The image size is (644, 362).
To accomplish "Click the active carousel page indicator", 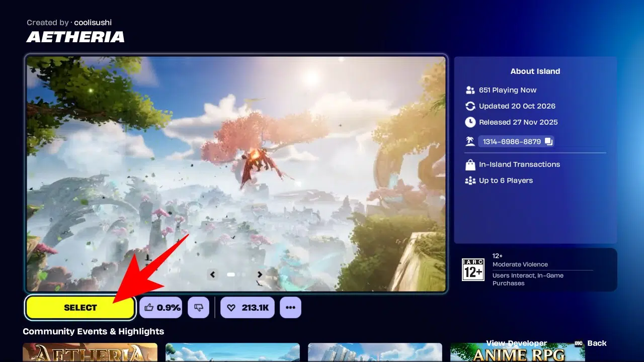I will (231, 275).
